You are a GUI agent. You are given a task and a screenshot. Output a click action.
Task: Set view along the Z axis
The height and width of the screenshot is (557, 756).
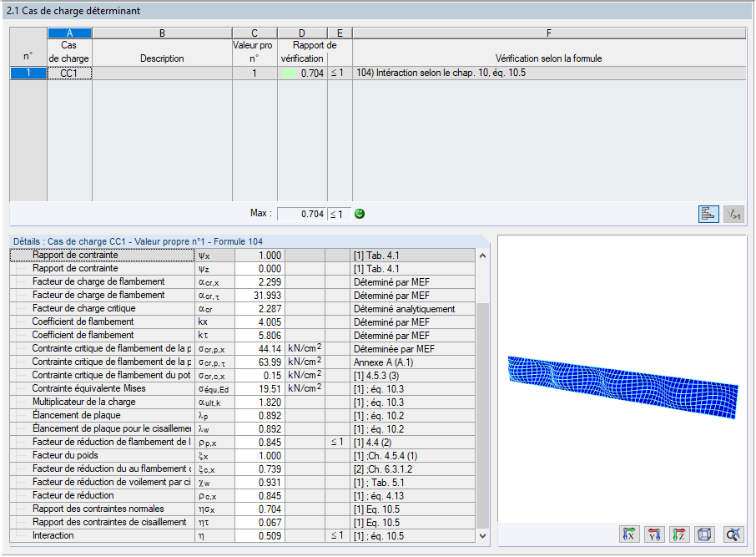[679, 534]
